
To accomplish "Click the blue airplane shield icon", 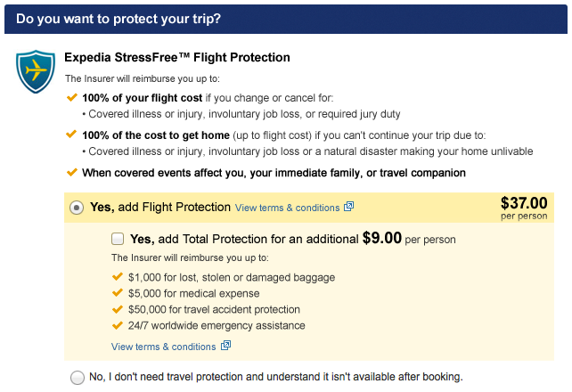I will pos(35,70).
